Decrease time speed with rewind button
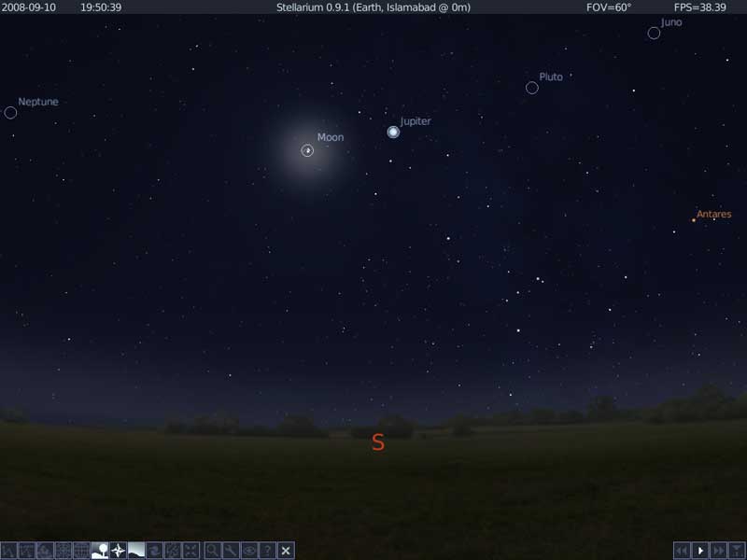This screenshot has height=560, width=747. [683, 551]
